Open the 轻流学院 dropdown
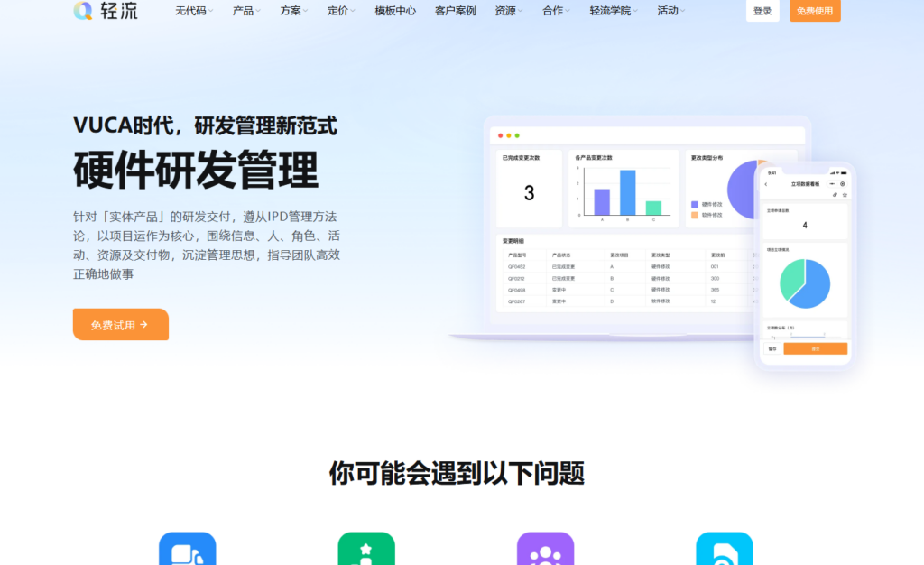The image size is (924, 565). (610, 12)
